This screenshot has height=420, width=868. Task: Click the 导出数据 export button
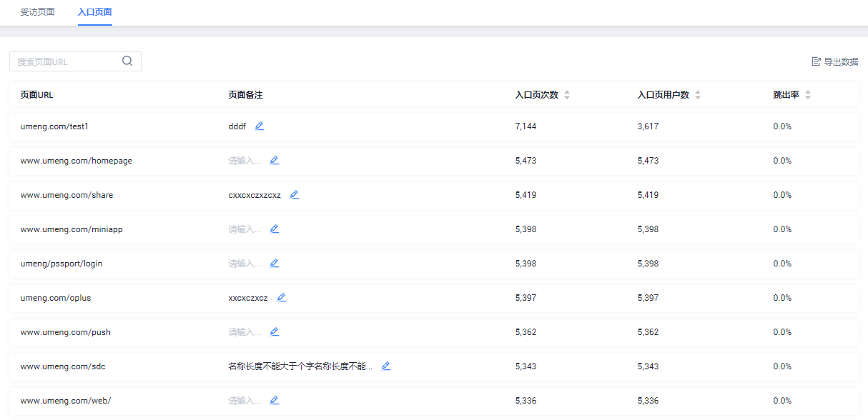(835, 61)
